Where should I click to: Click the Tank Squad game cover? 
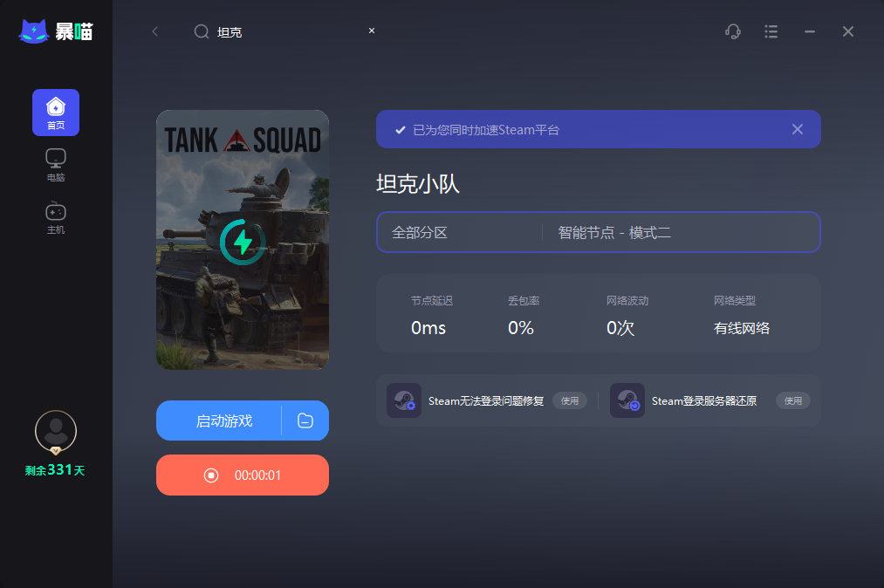tap(243, 240)
